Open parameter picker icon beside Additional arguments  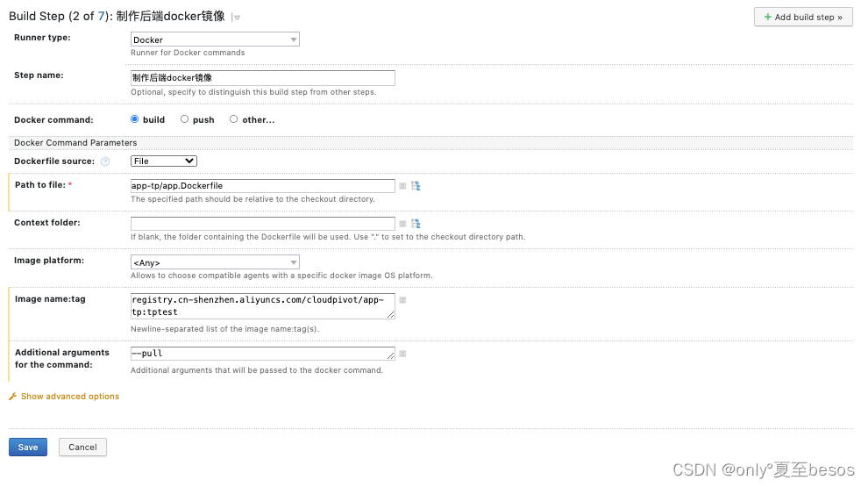pos(402,354)
